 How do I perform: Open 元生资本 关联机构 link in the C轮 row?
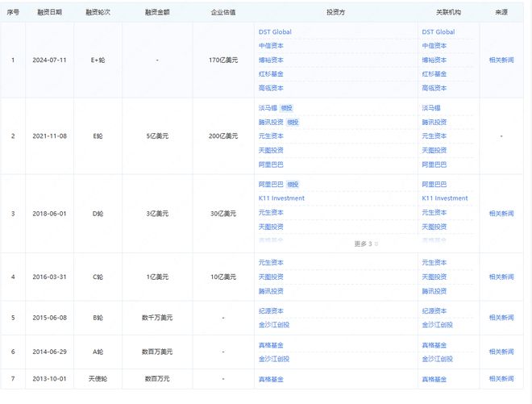434,262
